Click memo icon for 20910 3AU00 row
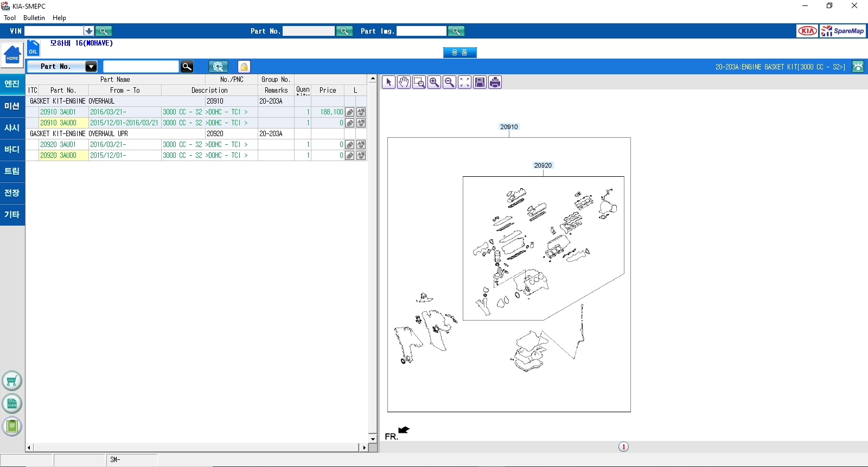Screen dimensions: 868x467 (x=350, y=123)
